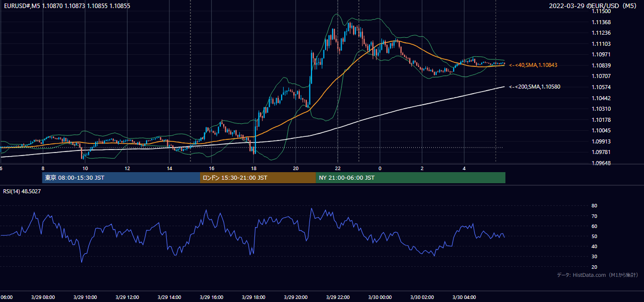Click bottom time label 3/29 12:00
The width and height of the screenshot is (644, 302).
pos(127,297)
